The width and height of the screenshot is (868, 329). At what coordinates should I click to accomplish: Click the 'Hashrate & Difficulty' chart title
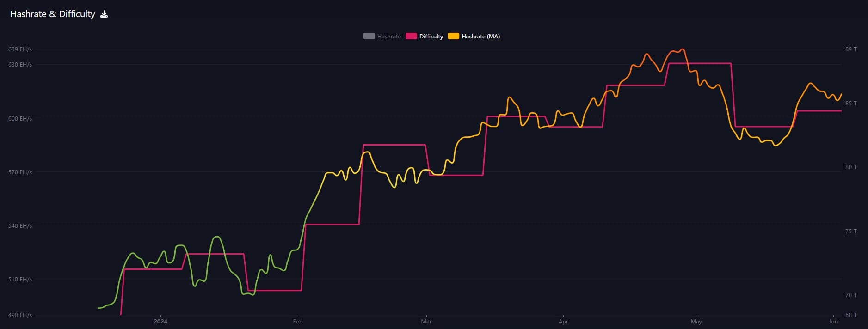pos(53,14)
